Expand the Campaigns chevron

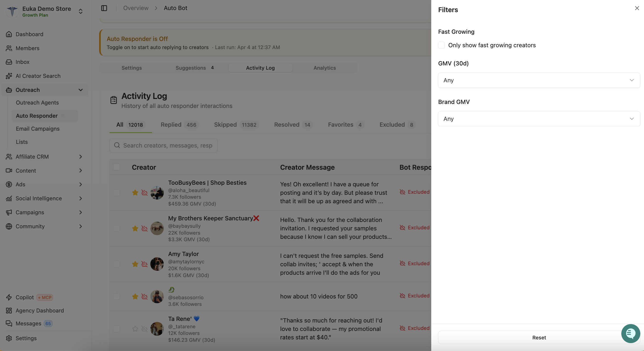[x=81, y=212]
